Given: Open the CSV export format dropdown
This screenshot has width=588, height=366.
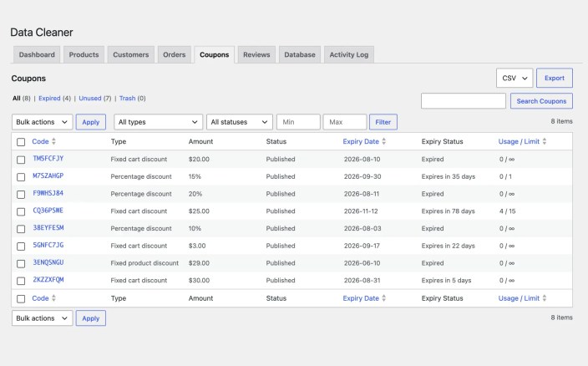Looking at the screenshot, I should [514, 78].
